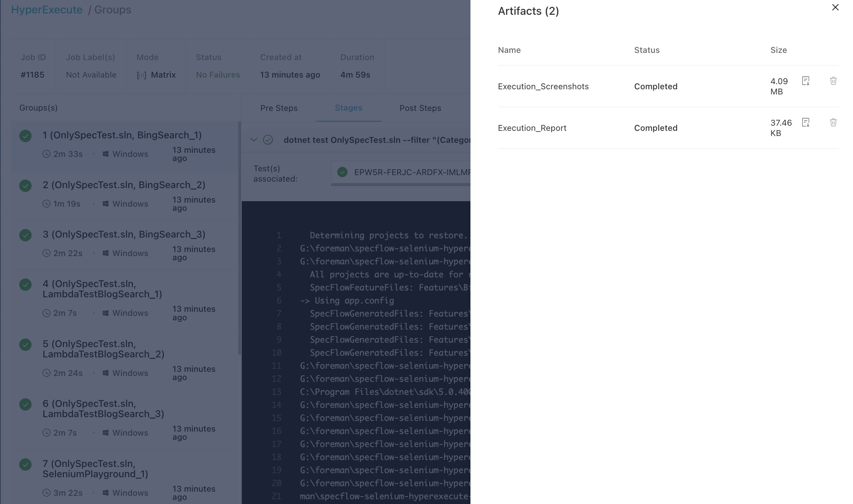Click the Groups breadcrumb text
The width and height of the screenshot is (853, 504).
pyautogui.click(x=113, y=10)
